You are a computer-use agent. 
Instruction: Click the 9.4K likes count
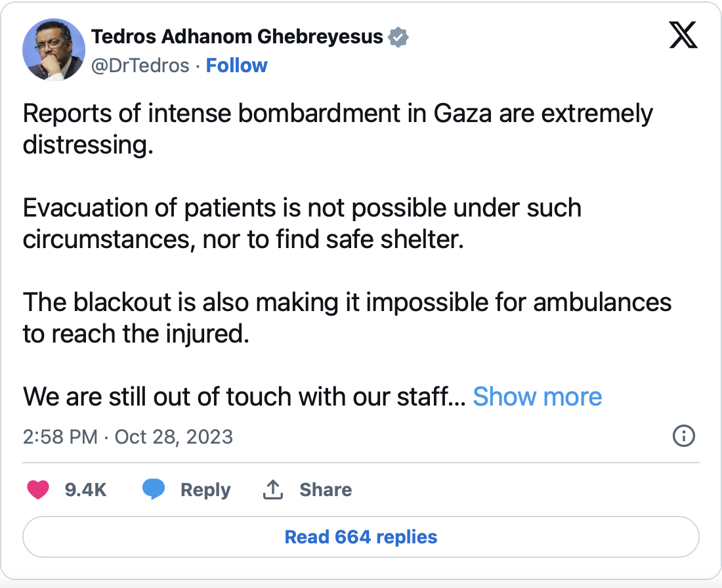pos(85,490)
